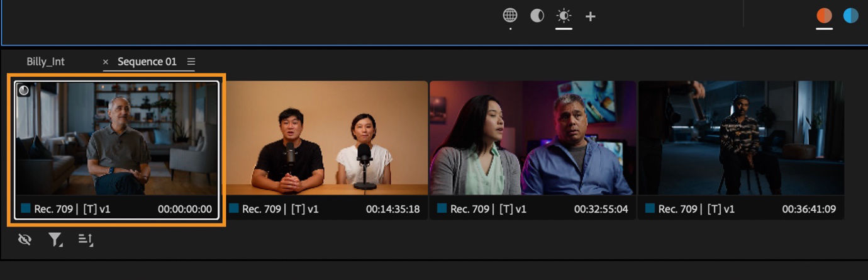Click the grade badge icon on first clip
The width and height of the screenshot is (868, 280).
[24, 90]
